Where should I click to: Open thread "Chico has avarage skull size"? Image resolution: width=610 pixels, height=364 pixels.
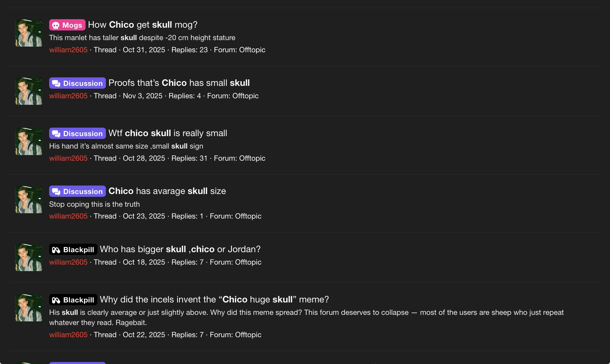[167, 191]
